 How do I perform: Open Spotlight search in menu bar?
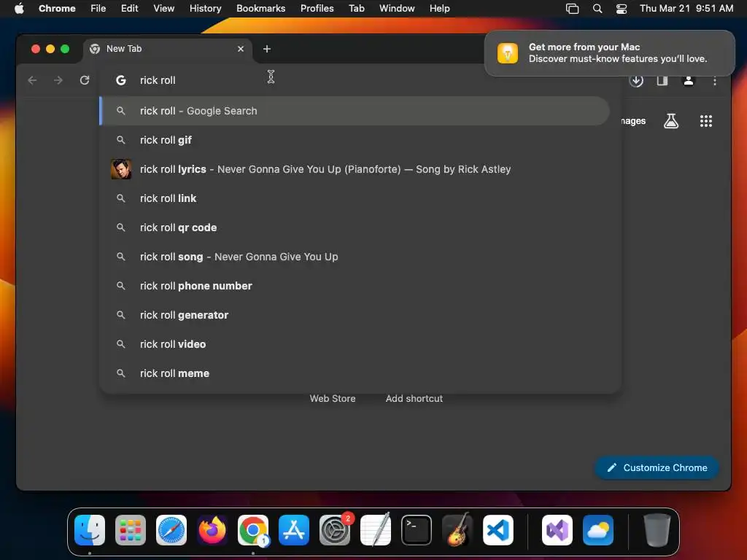coord(597,9)
